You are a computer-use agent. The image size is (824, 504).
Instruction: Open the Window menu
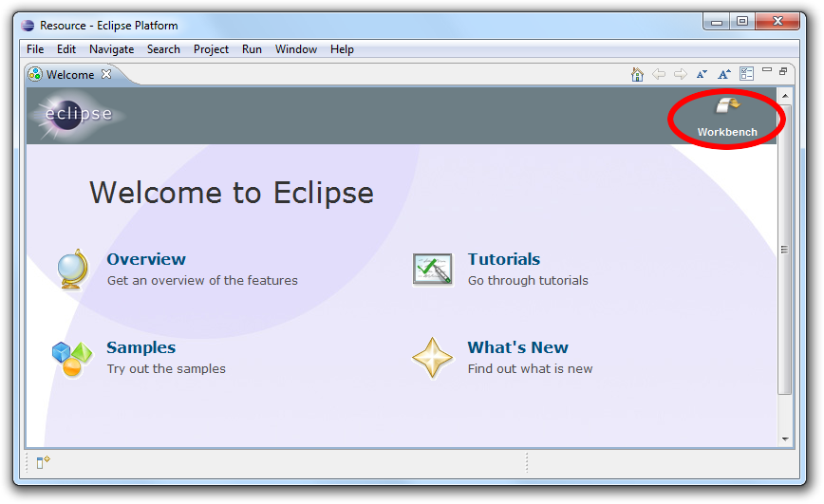pyautogui.click(x=296, y=49)
